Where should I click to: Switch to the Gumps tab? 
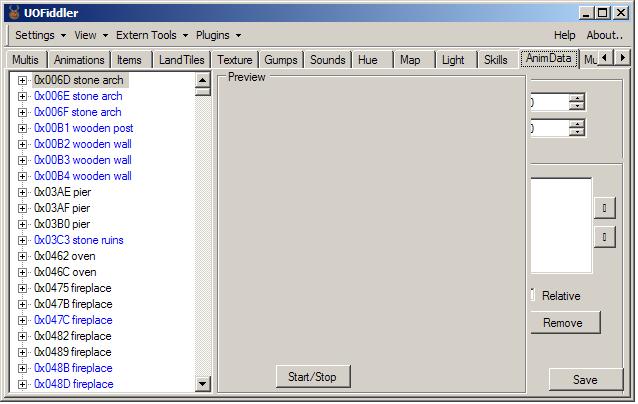[281, 60]
